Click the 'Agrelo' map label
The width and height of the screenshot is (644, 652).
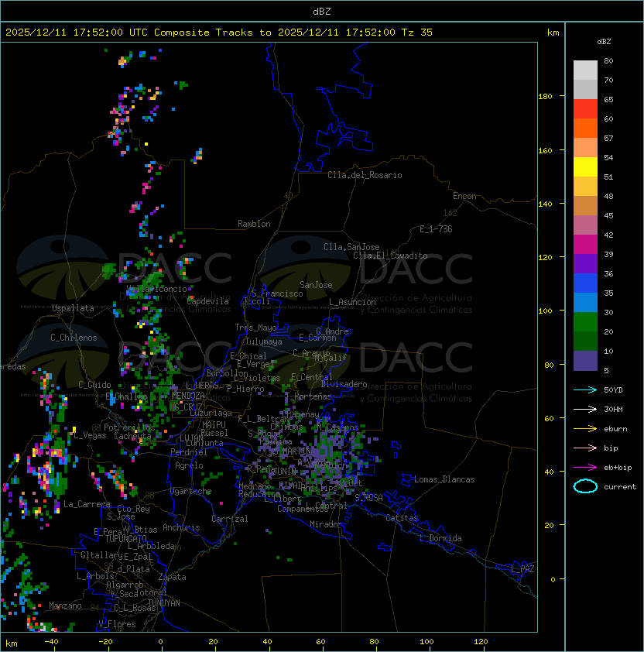click(x=189, y=465)
